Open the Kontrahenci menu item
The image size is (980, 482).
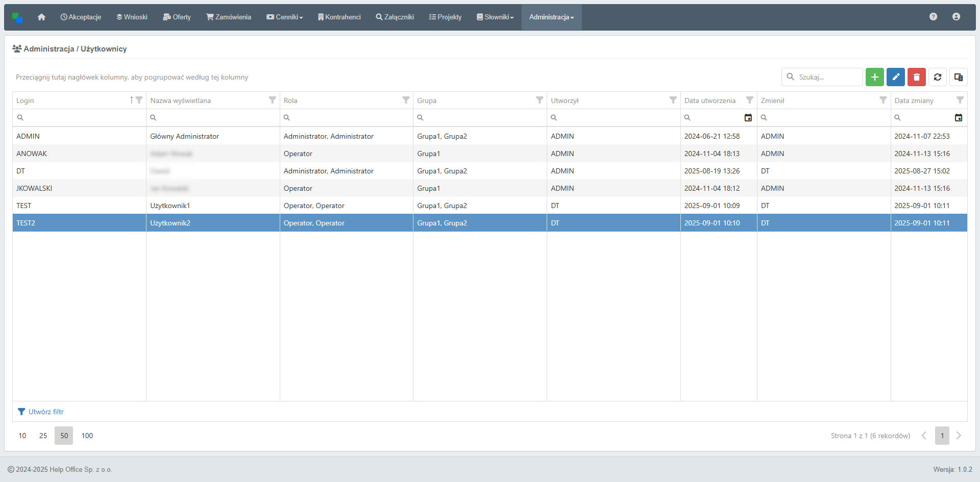[x=339, y=17]
